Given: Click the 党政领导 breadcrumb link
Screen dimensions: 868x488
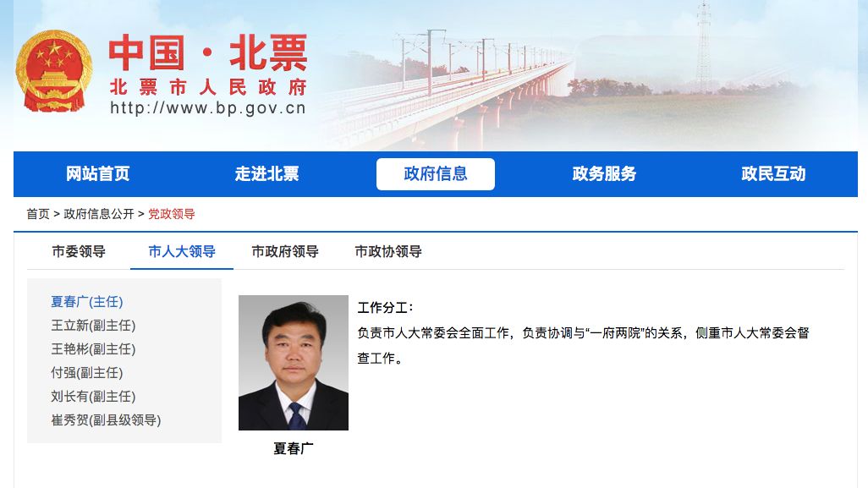Looking at the screenshot, I should tap(172, 214).
